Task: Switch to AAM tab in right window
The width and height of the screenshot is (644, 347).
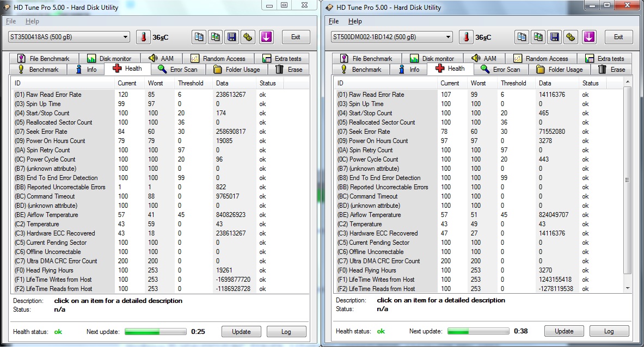Action: 484,59
